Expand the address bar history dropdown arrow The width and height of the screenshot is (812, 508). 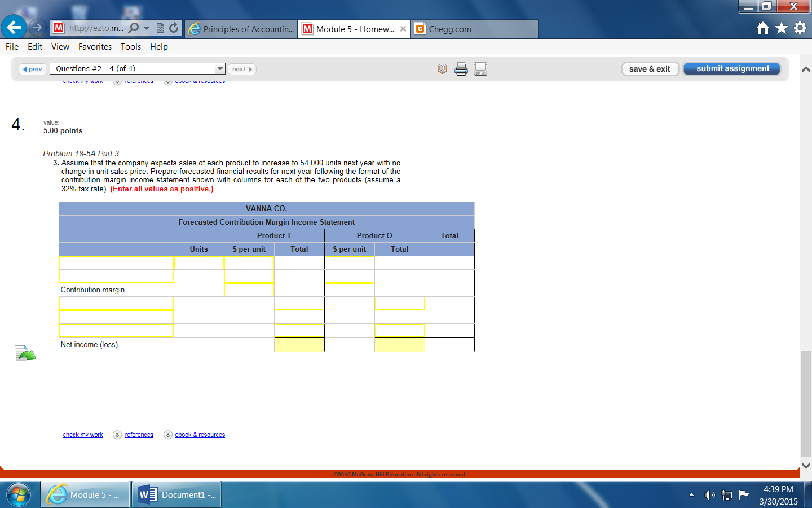[x=147, y=28]
